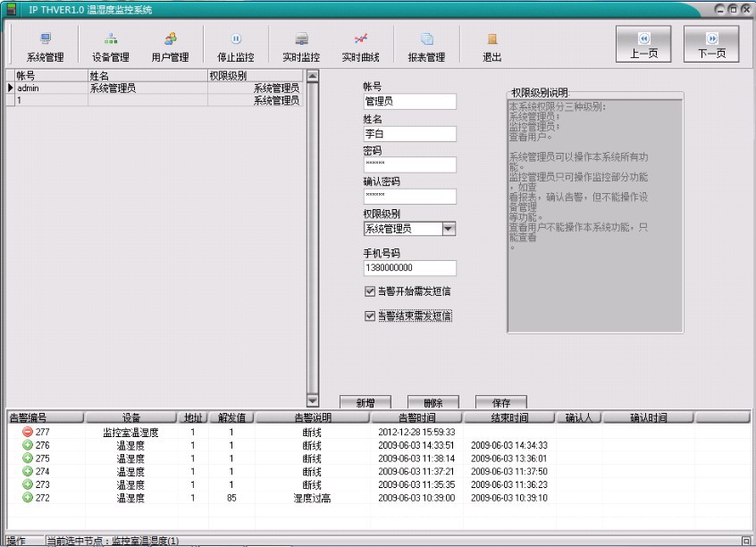
Task: 打开实时监控界面
Action: tap(301, 45)
